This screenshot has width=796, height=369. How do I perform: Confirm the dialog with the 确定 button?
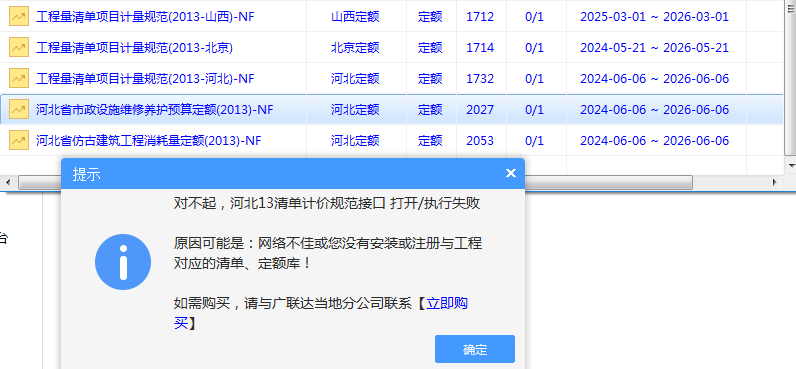click(x=475, y=349)
